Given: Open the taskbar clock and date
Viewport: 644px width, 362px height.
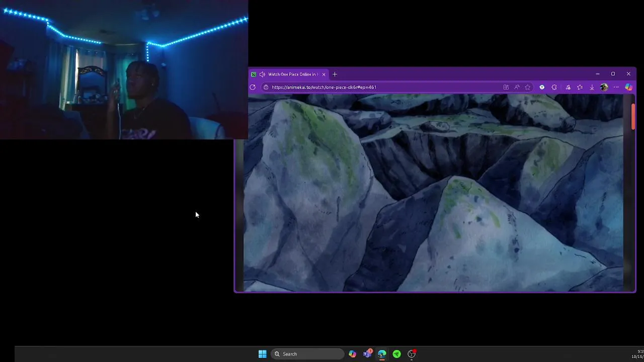Looking at the screenshot, I should coord(637,354).
